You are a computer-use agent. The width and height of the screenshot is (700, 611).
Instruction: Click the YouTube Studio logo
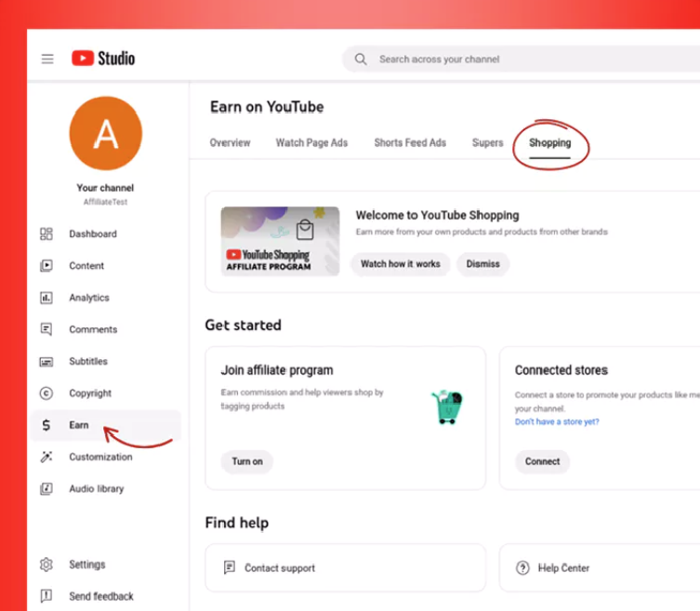tap(103, 58)
